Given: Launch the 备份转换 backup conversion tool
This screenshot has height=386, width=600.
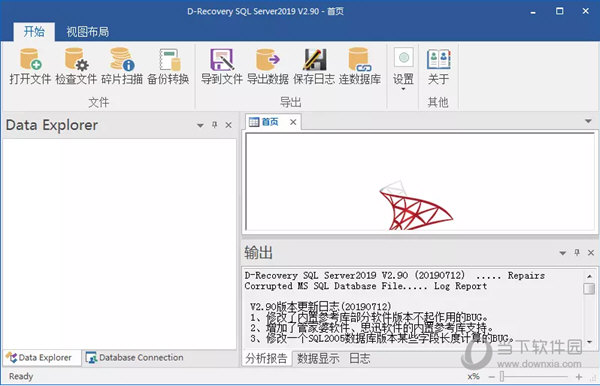Looking at the screenshot, I should tap(168, 66).
